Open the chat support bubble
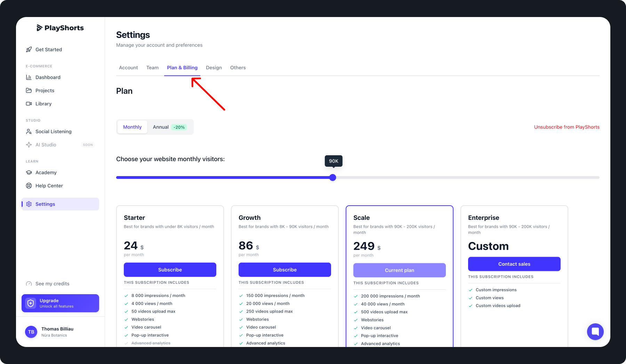 coord(595,332)
